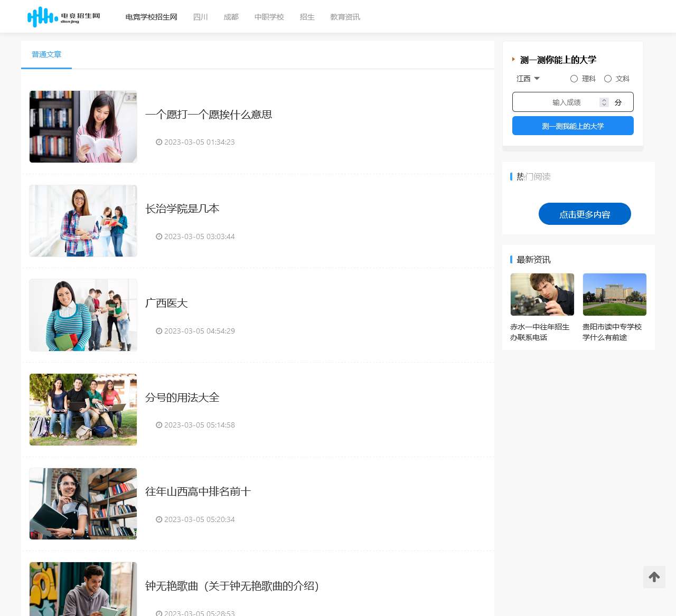Click the 赤水一中 article thumbnail image
The image size is (676, 616).
[542, 294]
